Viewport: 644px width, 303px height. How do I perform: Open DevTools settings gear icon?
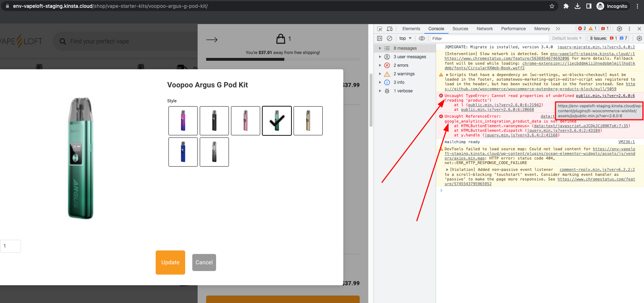pyautogui.click(x=619, y=29)
